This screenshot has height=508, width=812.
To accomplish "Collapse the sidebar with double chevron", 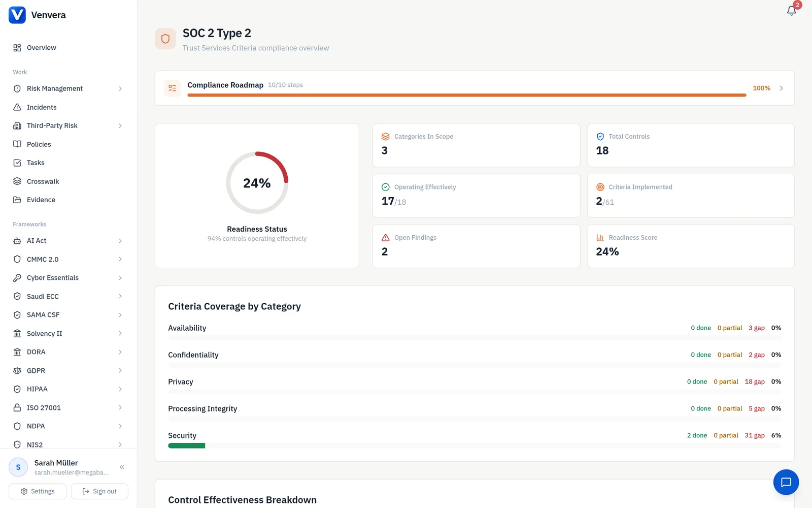I will (122, 467).
